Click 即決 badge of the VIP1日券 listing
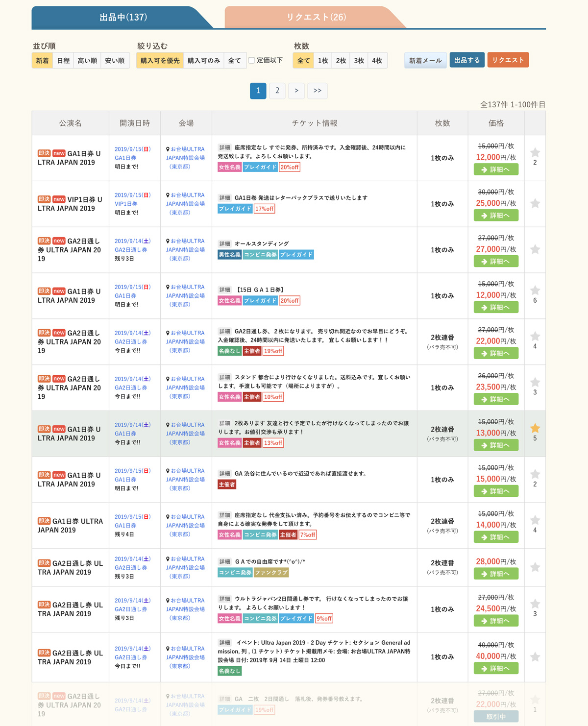This screenshot has width=588, height=726. point(44,199)
